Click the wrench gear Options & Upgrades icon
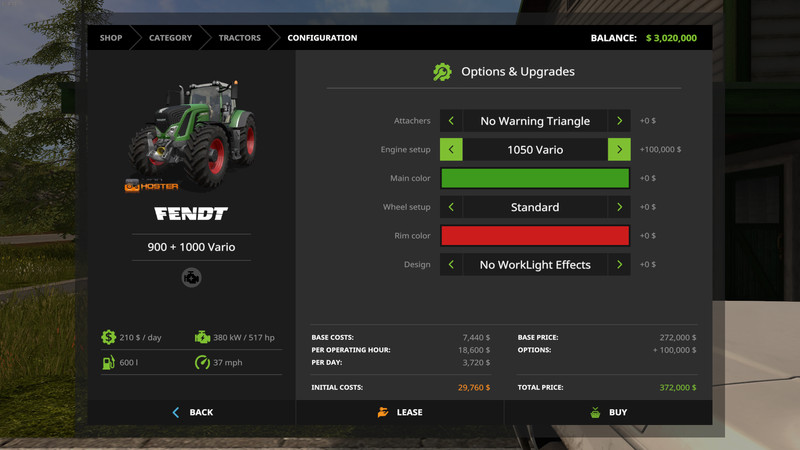Image resolution: width=800 pixels, height=450 pixels. [442, 72]
